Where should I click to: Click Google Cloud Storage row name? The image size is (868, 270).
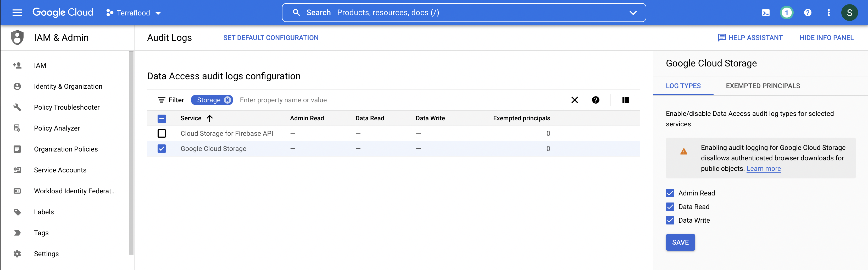coord(213,149)
